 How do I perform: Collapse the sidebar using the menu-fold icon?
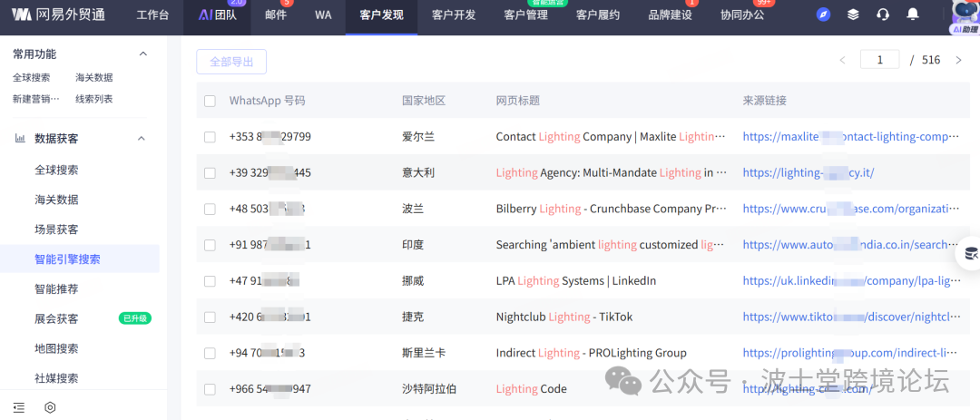pyautogui.click(x=19, y=407)
